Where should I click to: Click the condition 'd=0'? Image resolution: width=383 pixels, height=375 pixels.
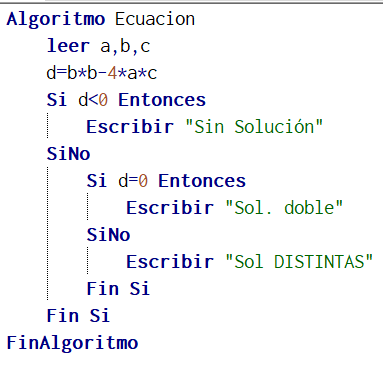tap(133, 181)
